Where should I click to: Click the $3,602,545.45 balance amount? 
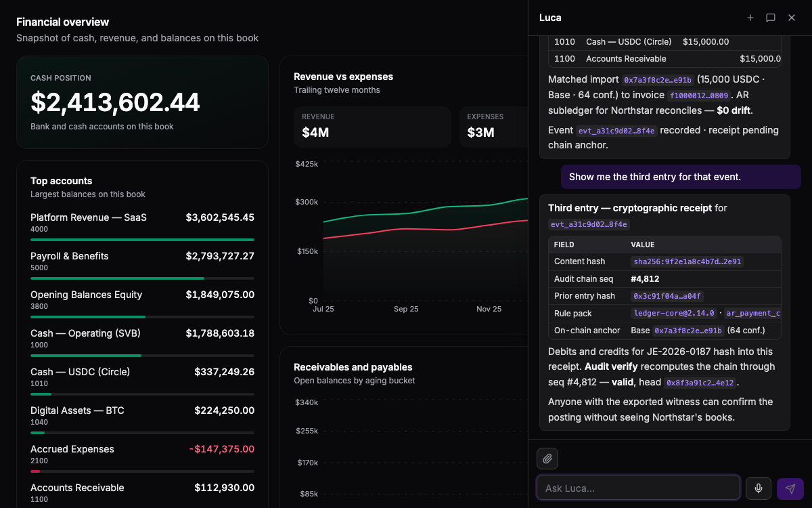pyautogui.click(x=220, y=217)
